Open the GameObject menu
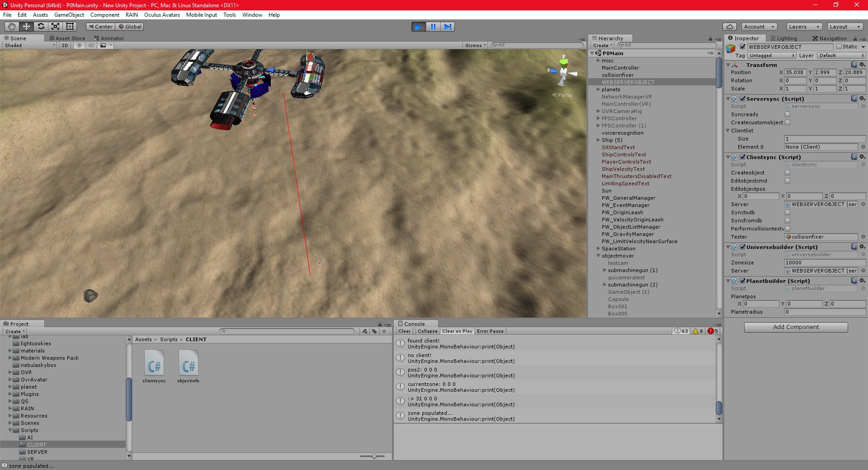Image resolution: width=868 pixels, height=470 pixels. pyautogui.click(x=69, y=15)
